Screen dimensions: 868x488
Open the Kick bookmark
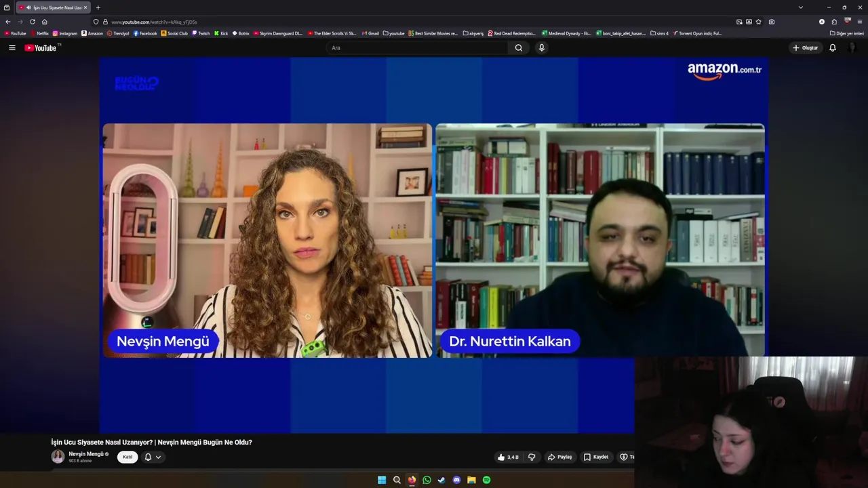click(x=221, y=33)
